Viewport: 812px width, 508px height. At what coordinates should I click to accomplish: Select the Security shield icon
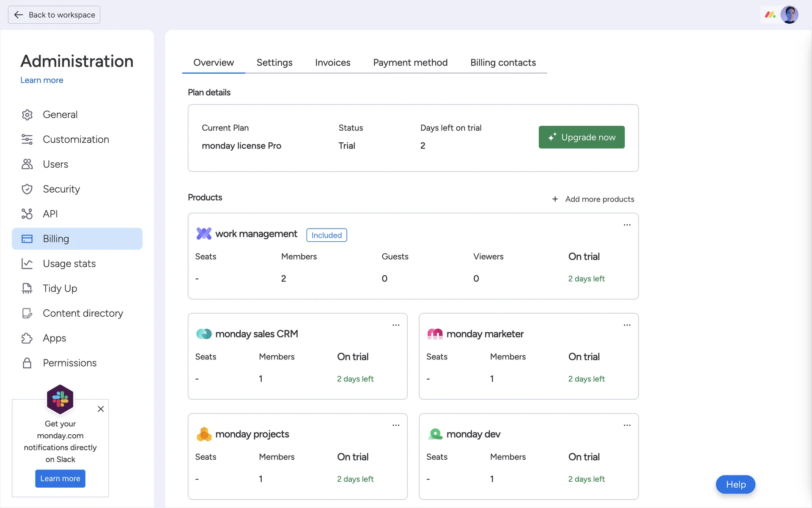pyautogui.click(x=27, y=189)
